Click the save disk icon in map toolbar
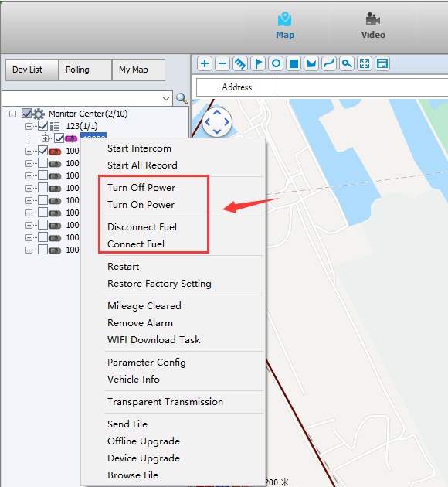The height and width of the screenshot is (487, 448). 382,63
